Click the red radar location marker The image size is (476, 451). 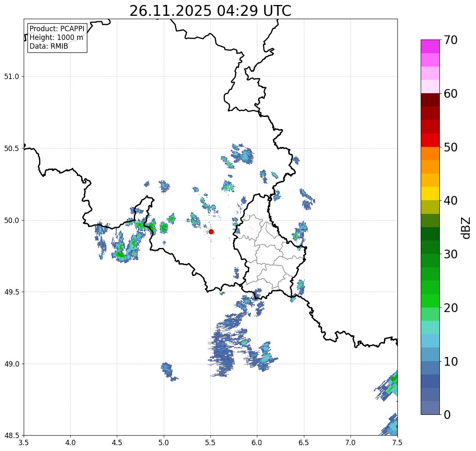pos(211,232)
